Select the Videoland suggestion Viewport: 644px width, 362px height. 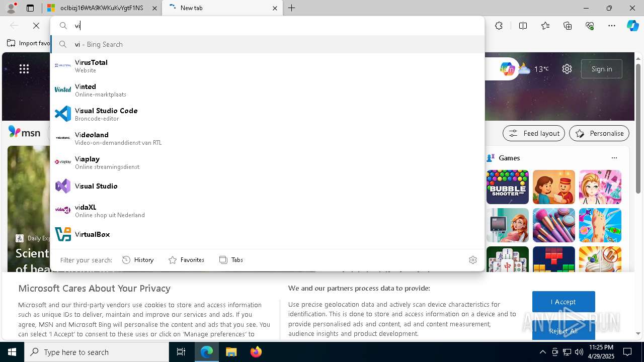(267, 138)
